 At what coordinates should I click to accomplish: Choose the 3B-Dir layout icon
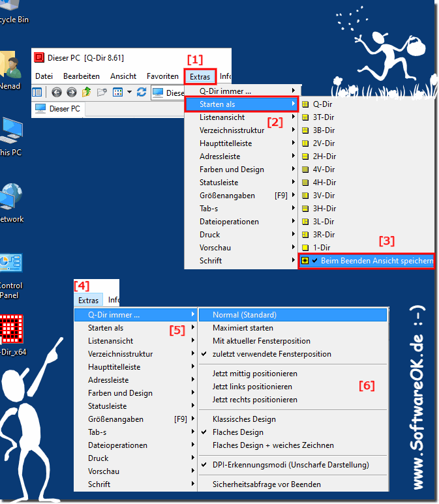[x=305, y=130]
